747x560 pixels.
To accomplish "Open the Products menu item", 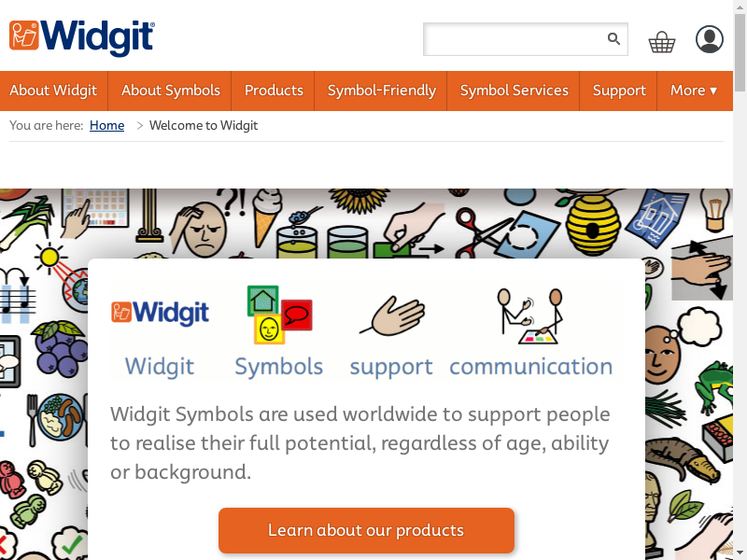I will pyautogui.click(x=274, y=91).
